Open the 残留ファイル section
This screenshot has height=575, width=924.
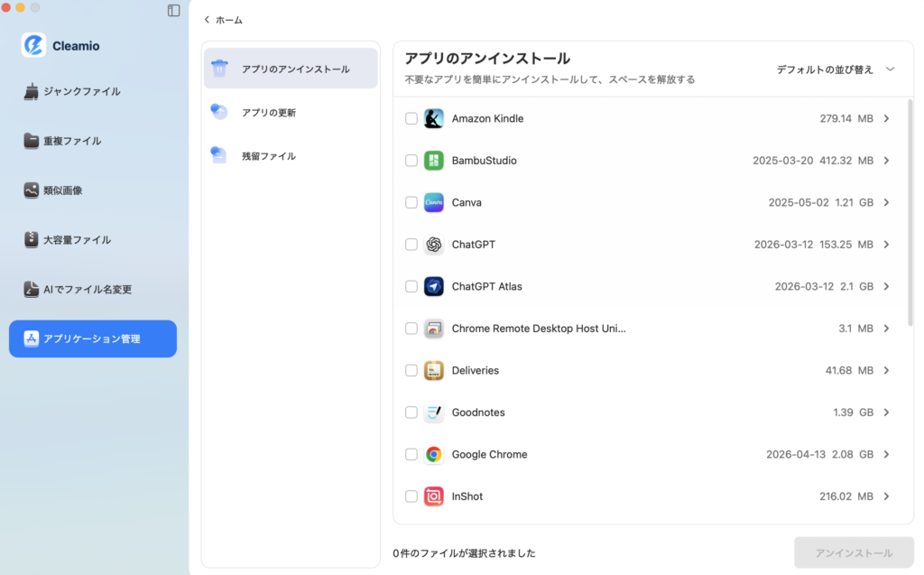click(267, 155)
